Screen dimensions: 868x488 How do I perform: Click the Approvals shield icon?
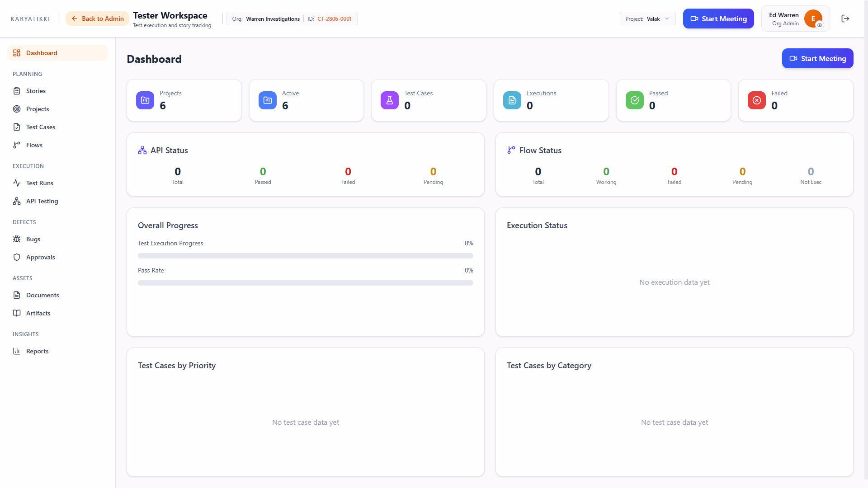[17, 257]
